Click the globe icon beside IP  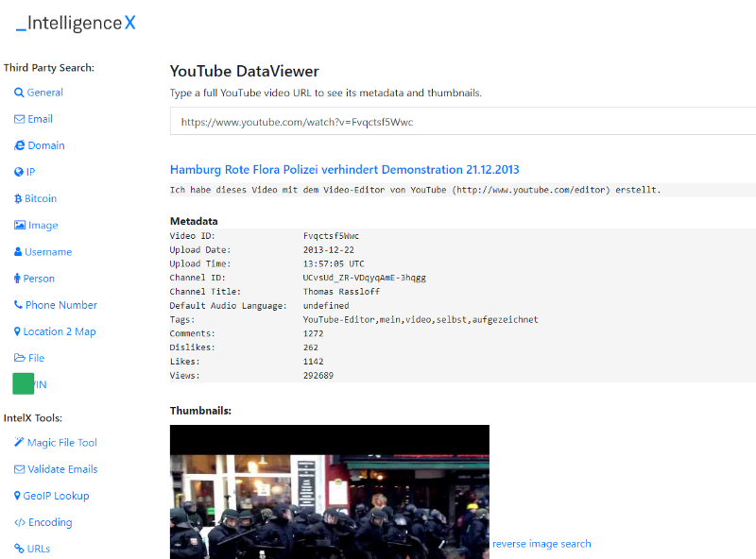click(x=19, y=172)
